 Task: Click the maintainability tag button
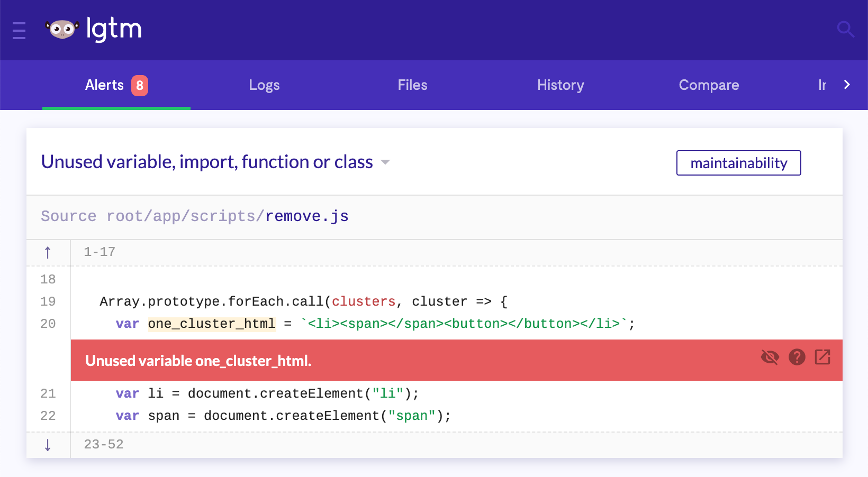tap(738, 163)
